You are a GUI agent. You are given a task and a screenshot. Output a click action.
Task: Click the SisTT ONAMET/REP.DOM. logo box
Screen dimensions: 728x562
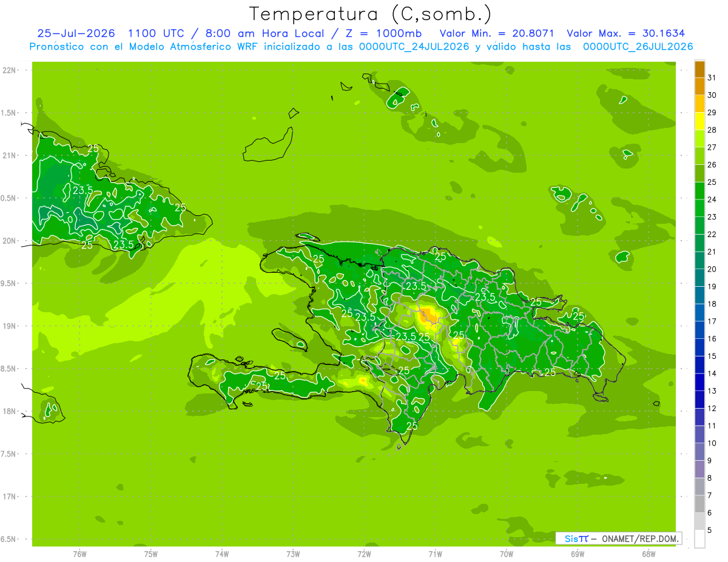click(618, 538)
